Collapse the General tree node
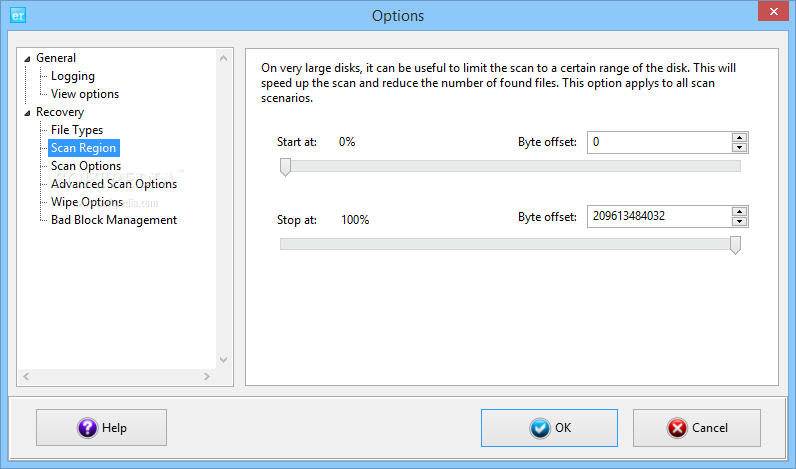The height and width of the screenshot is (469, 796). (27, 59)
